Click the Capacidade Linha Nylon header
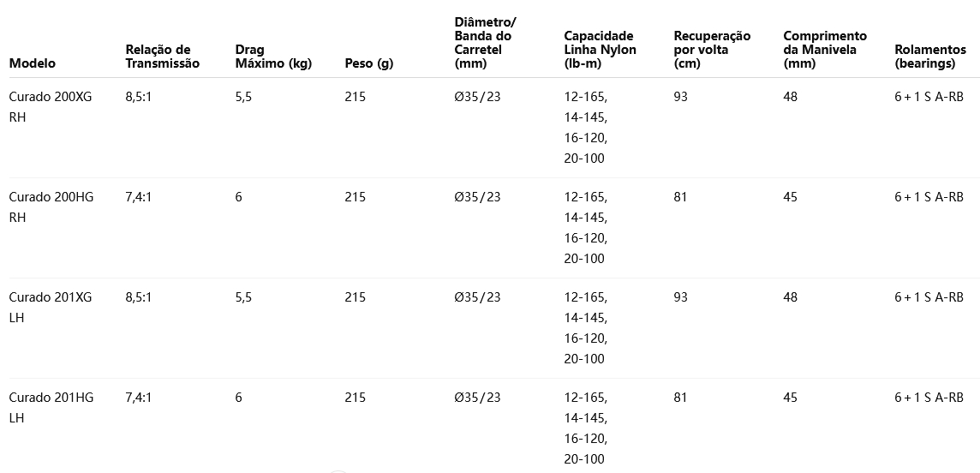The image size is (980, 473). pyautogui.click(x=600, y=50)
